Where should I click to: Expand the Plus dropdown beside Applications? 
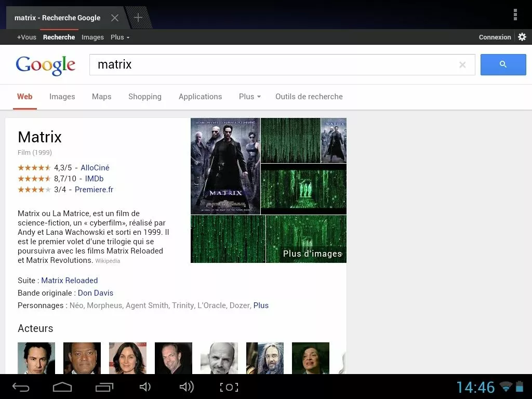point(250,97)
